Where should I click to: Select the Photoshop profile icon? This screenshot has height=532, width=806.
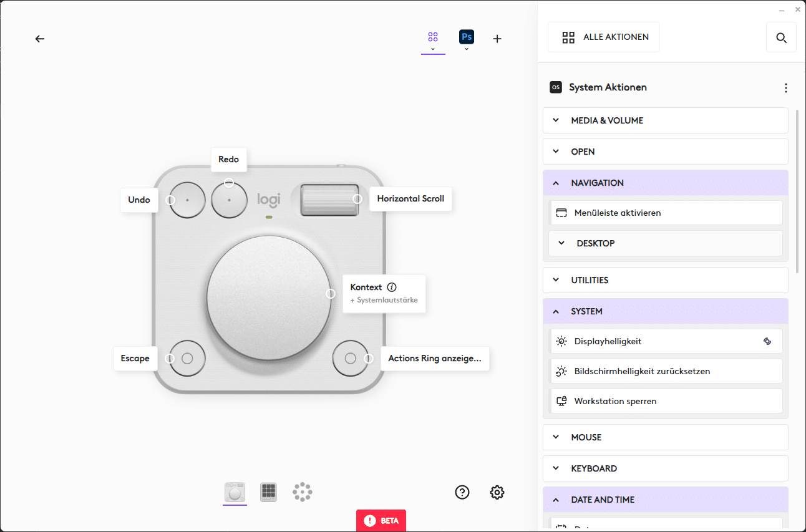pyautogui.click(x=466, y=37)
